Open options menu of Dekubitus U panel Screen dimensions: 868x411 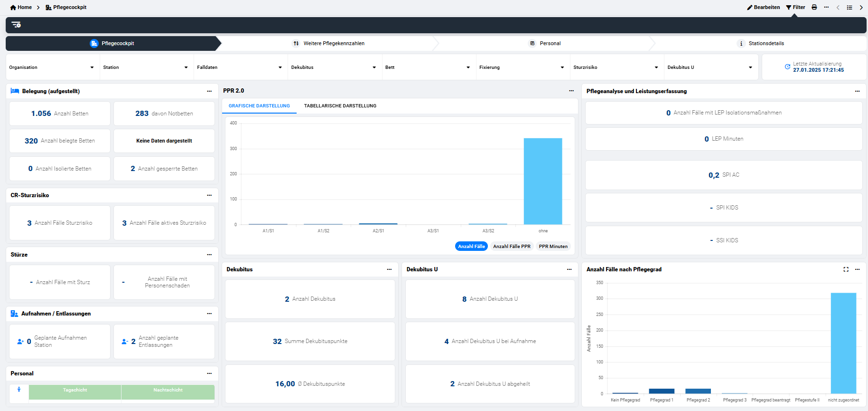point(569,269)
